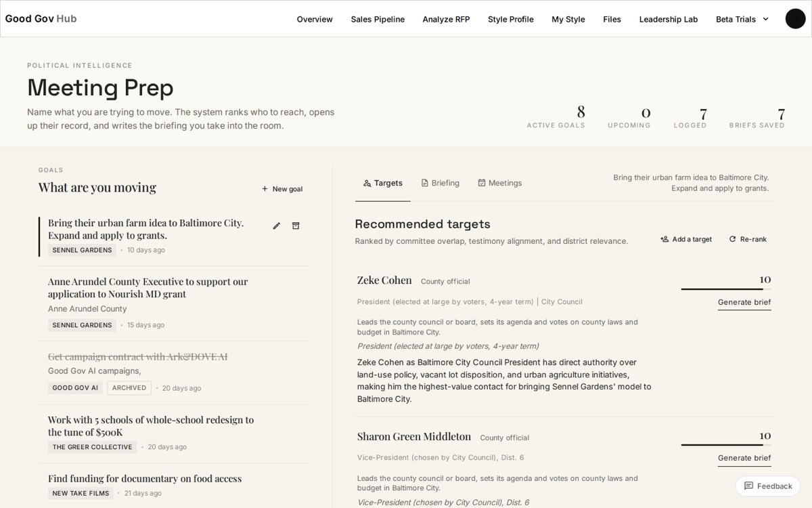The width and height of the screenshot is (812, 508).
Task: Select the Baltimore City urban farm goal
Action: (174, 236)
